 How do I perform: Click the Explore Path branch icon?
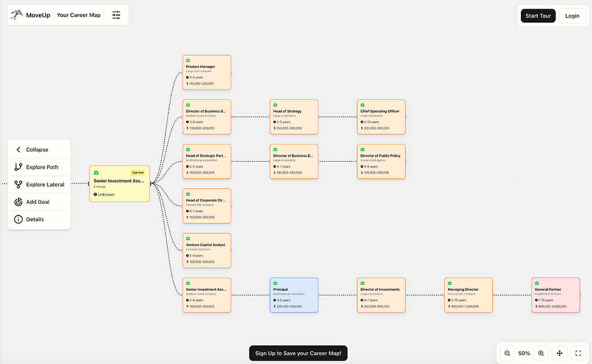coord(18,167)
